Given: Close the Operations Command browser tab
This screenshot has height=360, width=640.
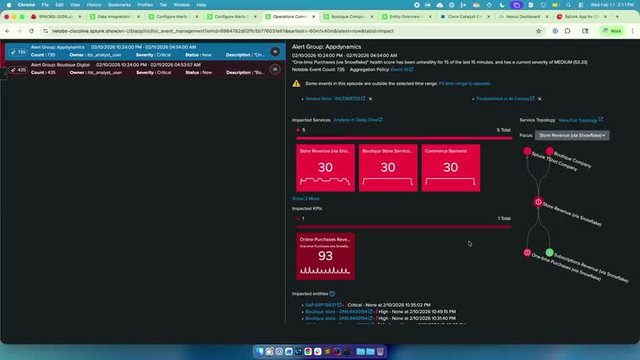Looking at the screenshot, I should [313, 17].
